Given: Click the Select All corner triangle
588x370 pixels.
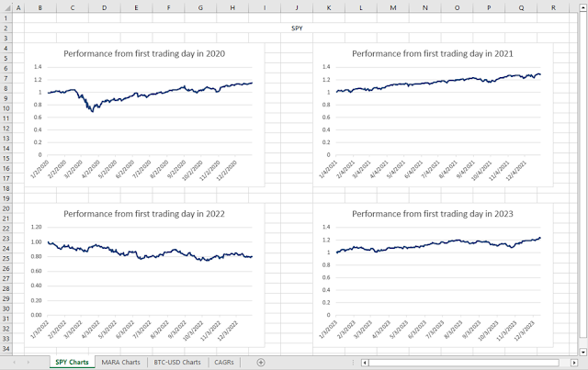Looking at the screenshot, I should (x=6, y=7).
